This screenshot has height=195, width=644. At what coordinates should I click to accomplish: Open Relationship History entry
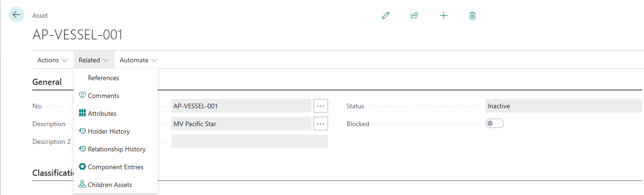pyautogui.click(x=117, y=149)
